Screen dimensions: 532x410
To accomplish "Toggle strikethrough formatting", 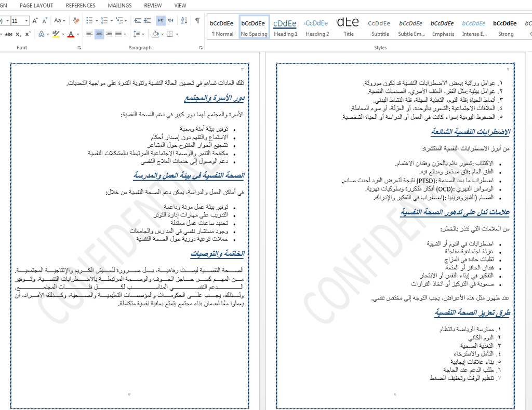I will 8,34.
